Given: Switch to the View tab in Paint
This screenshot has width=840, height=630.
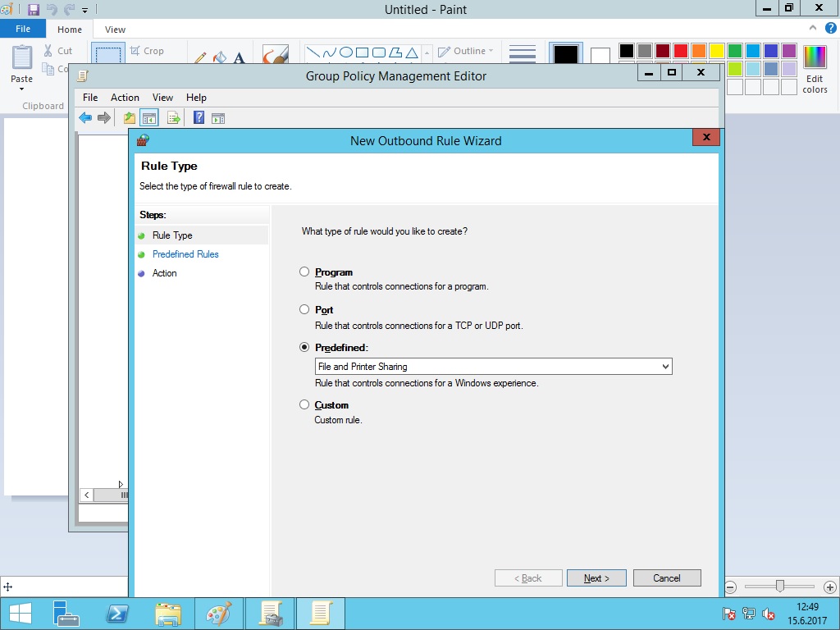Looking at the screenshot, I should click(x=115, y=30).
